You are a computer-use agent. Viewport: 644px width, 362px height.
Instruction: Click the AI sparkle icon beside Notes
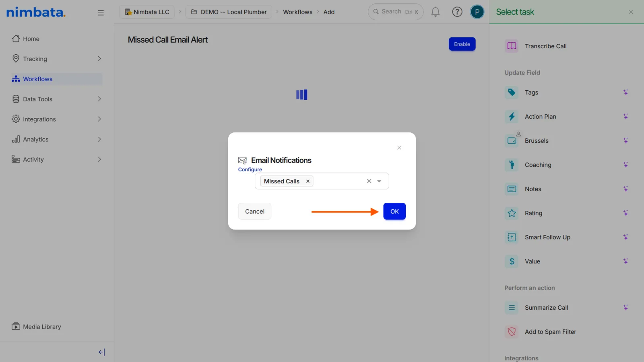click(x=625, y=189)
